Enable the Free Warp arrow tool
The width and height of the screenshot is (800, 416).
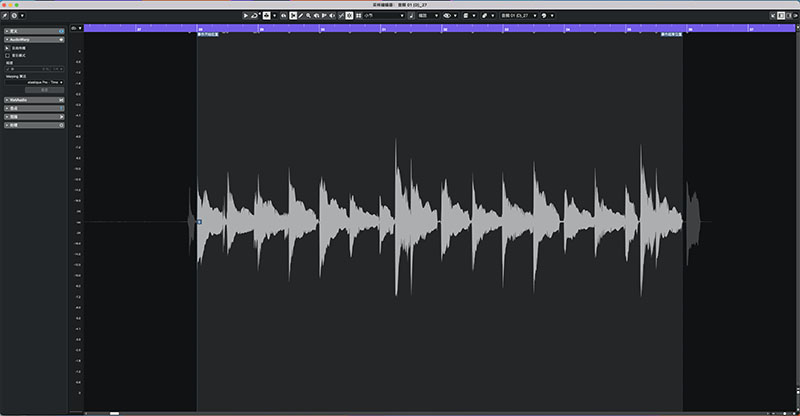[7, 48]
